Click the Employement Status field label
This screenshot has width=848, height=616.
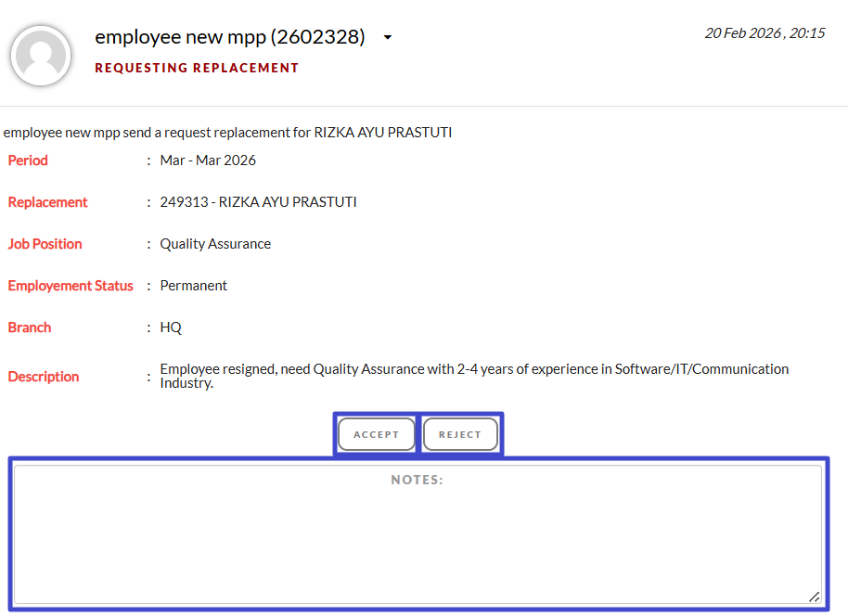pos(71,286)
